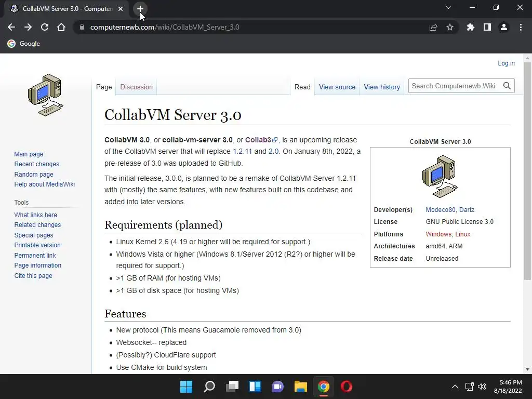The height and width of the screenshot is (399, 532).
Task: Open network settings from system tray
Action: coord(470,387)
